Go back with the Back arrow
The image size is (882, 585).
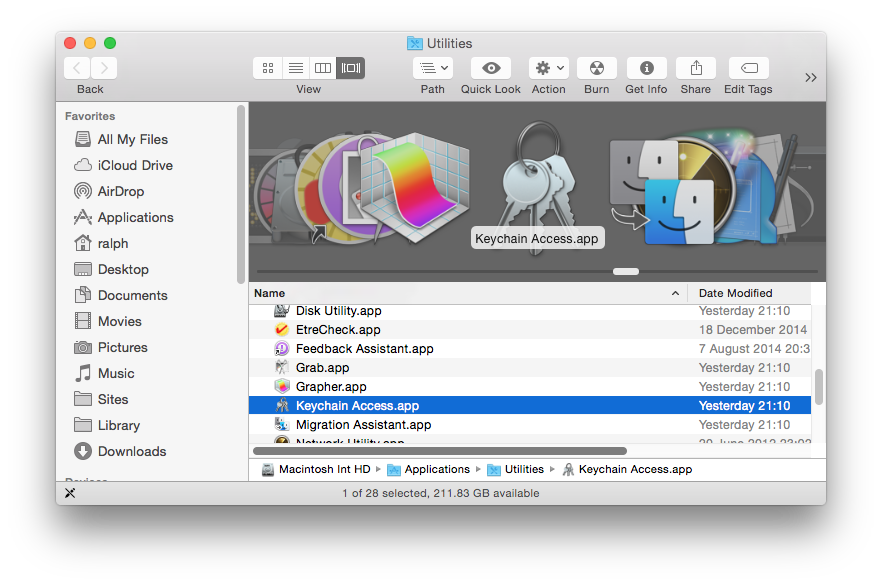(77, 68)
